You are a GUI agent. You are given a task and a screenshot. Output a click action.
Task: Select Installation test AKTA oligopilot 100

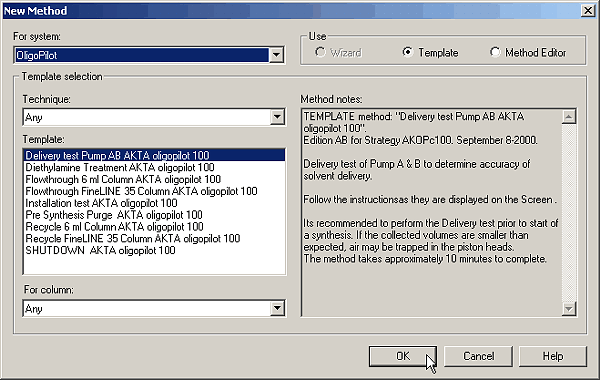click(x=154, y=203)
